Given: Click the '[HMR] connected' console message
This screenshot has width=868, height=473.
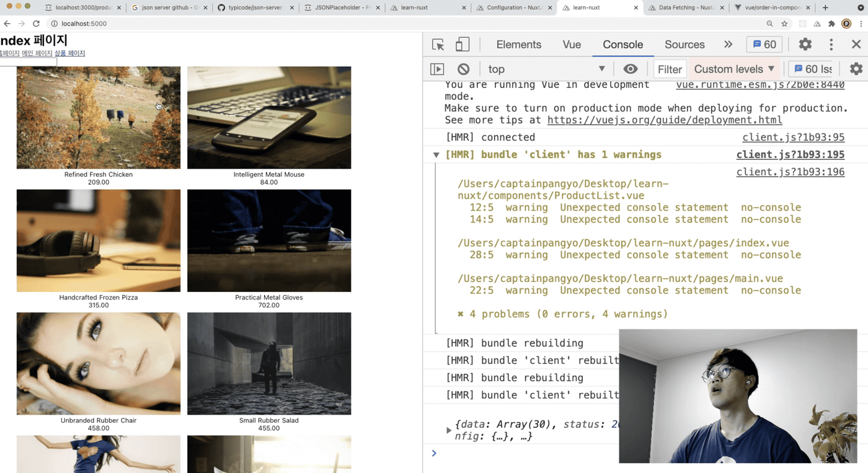Looking at the screenshot, I should pyautogui.click(x=490, y=138).
